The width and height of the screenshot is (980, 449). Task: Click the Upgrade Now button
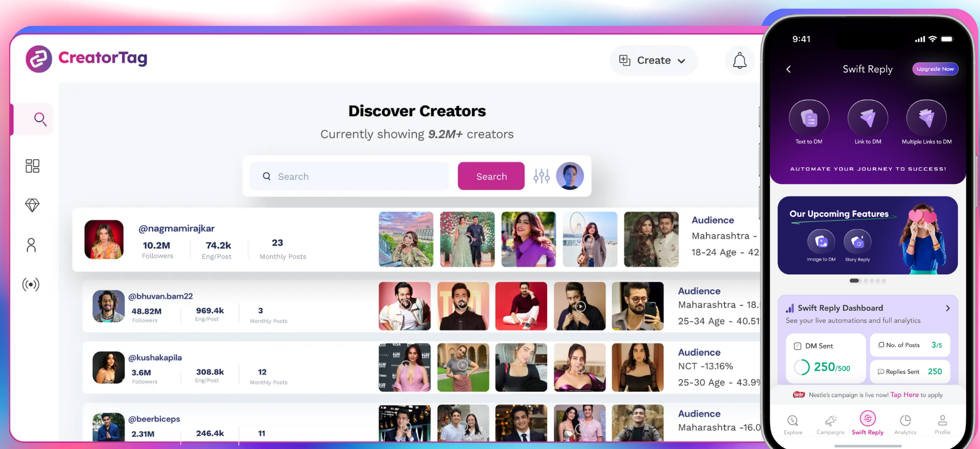coord(935,69)
